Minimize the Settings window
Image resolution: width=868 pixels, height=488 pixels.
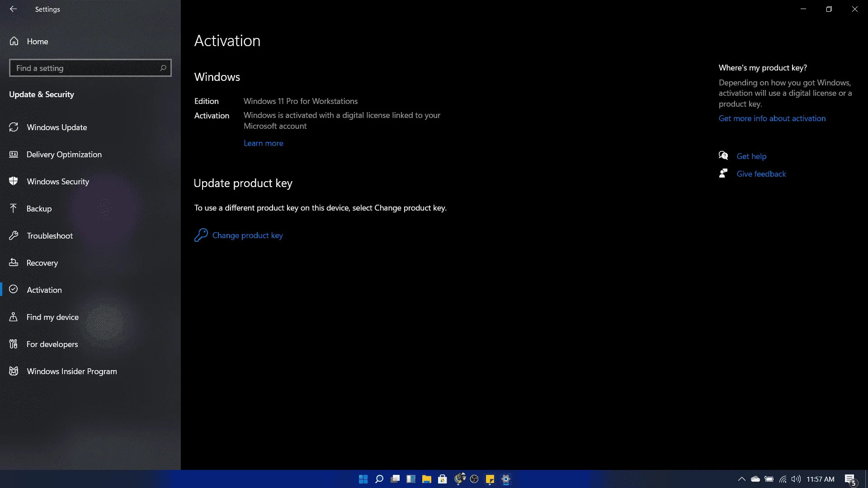(803, 9)
